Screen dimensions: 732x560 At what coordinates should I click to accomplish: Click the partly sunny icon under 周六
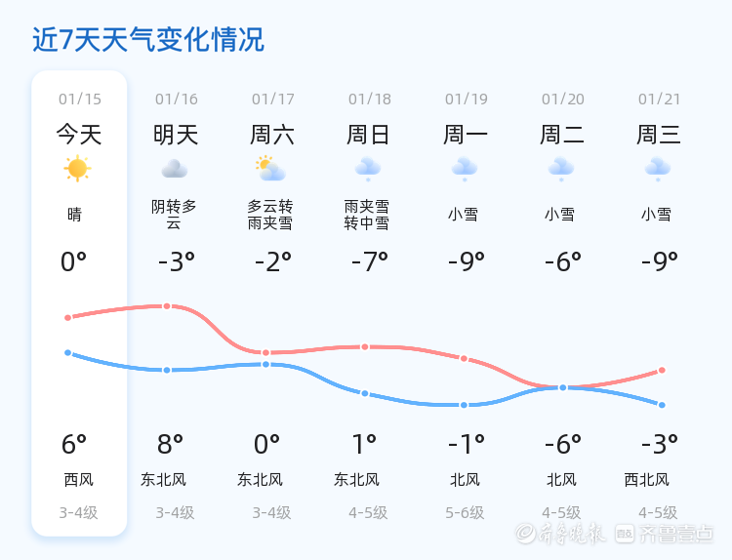tap(270, 169)
